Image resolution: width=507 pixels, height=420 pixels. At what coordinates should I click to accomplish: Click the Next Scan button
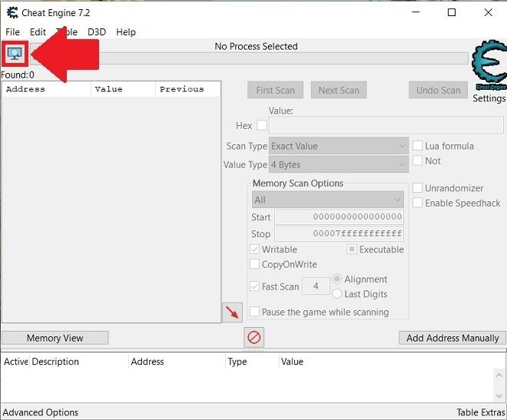339,90
